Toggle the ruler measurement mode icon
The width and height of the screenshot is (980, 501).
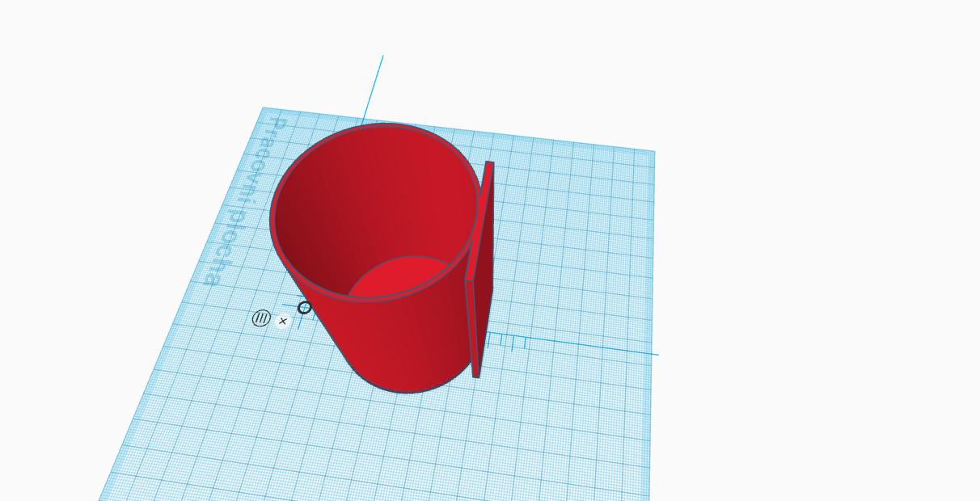point(260,318)
